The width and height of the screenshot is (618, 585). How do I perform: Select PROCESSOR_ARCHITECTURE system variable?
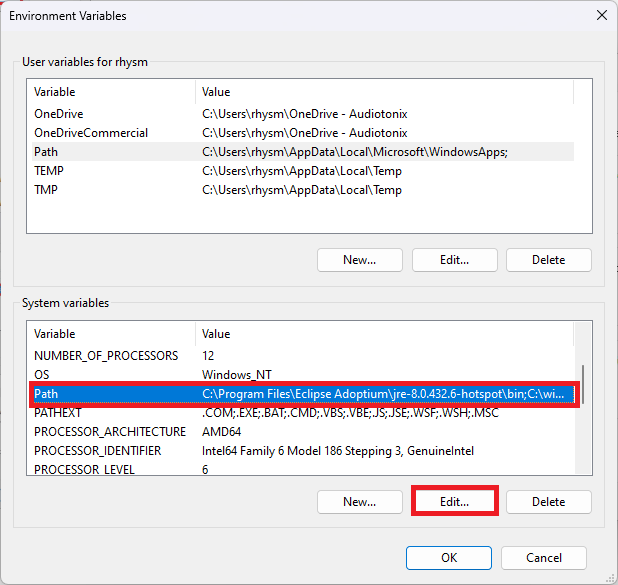pyautogui.click(x=303, y=432)
